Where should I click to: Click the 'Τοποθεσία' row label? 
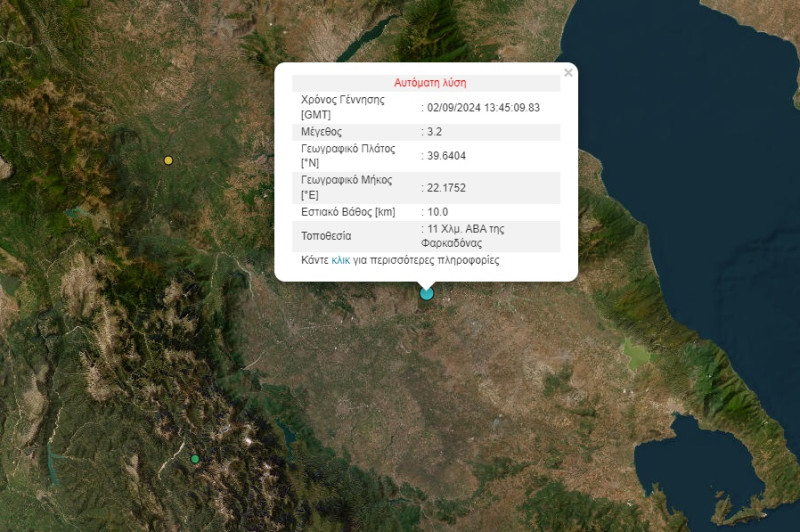click(326, 237)
